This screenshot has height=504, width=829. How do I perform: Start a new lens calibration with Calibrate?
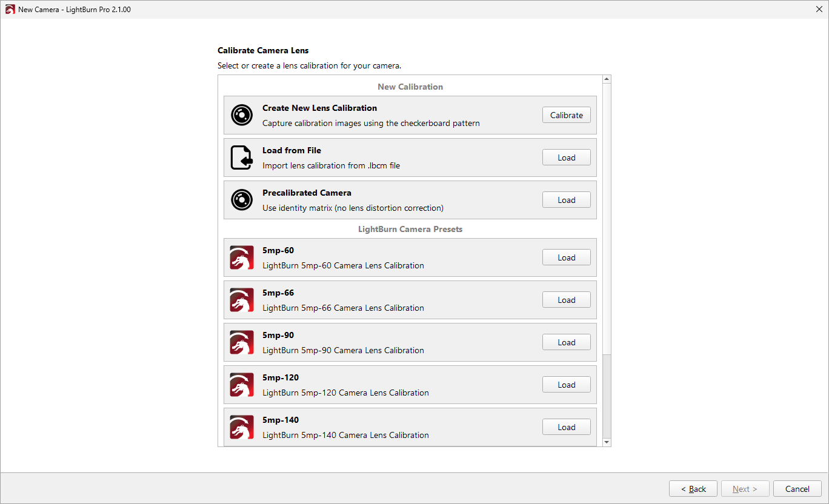point(567,115)
